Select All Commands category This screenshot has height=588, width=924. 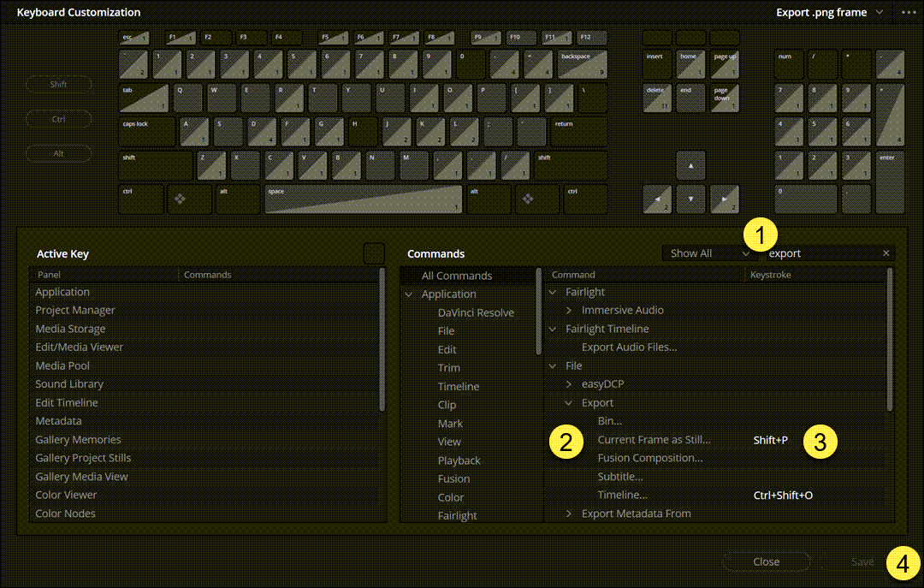pyautogui.click(x=457, y=276)
